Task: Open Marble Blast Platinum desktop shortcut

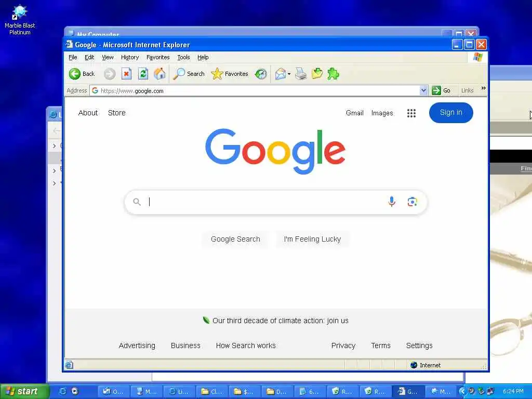Action: 20,20
